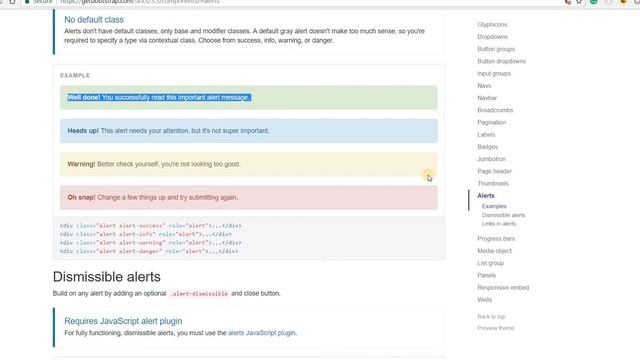Click the alert-success code line
Image resolution: width=640 pixels, height=360 pixels.
click(151, 226)
